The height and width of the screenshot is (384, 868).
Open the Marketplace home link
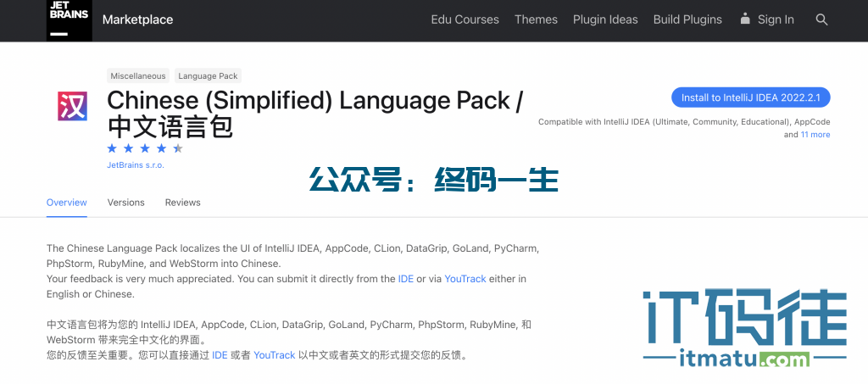click(137, 19)
